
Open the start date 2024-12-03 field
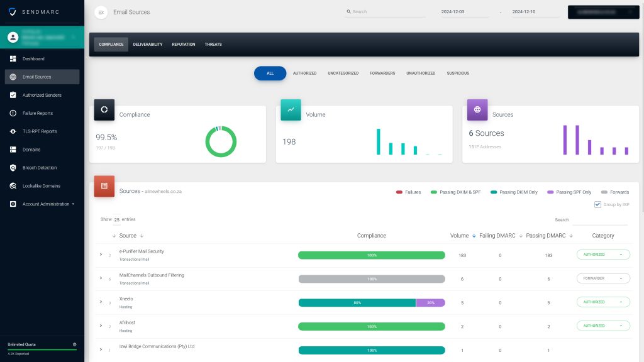click(x=465, y=12)
